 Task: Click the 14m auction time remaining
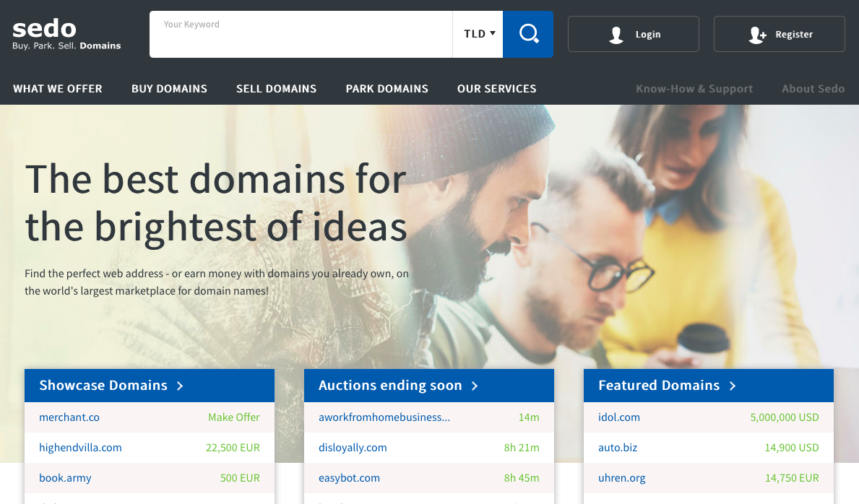click(529, 417)
